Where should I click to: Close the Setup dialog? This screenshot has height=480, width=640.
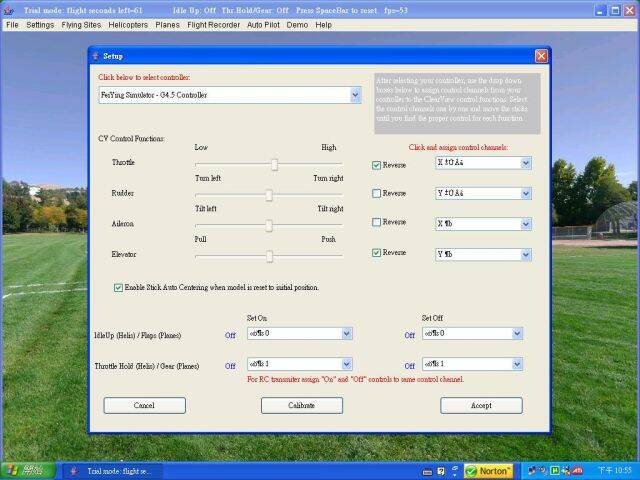coord(541,56)
